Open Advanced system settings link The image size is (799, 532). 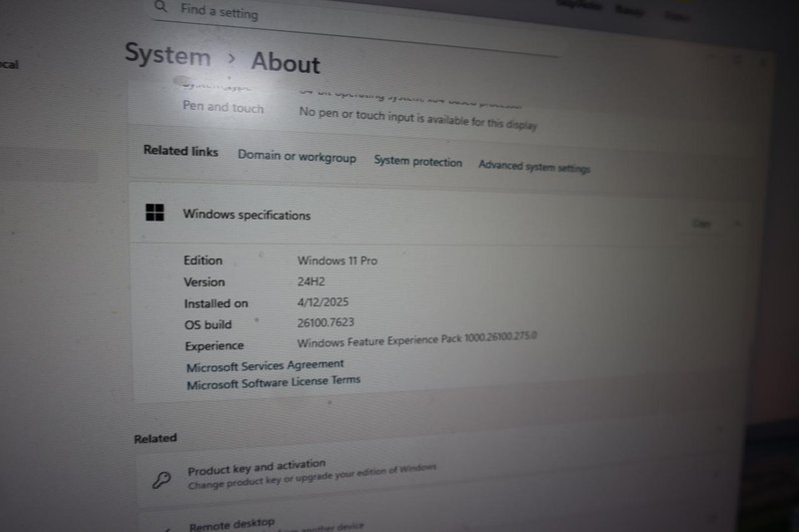[x=534, y=167]
